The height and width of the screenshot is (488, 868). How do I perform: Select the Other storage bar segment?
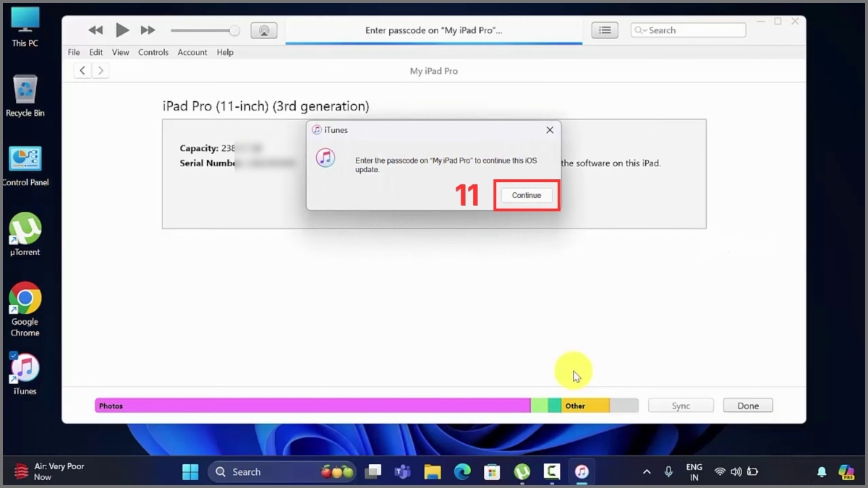point(585,406)
